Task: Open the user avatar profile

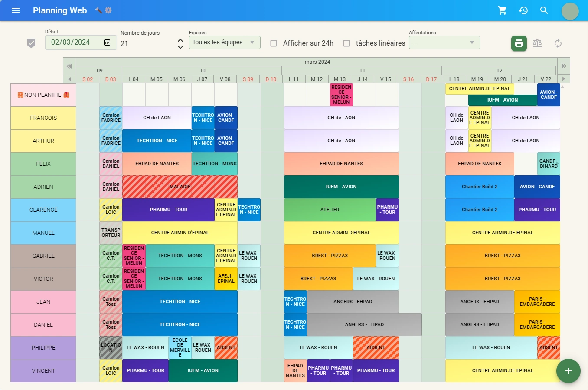Action: pyautogui.click(x=570, y=11)
